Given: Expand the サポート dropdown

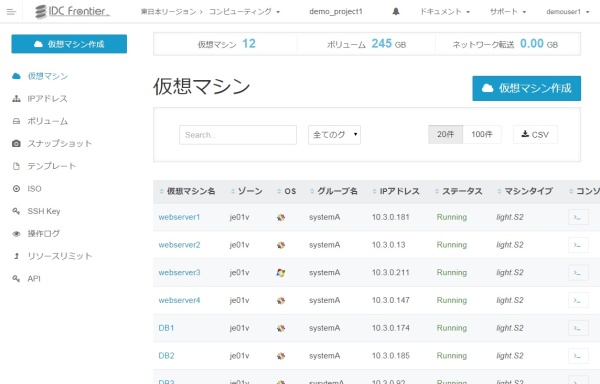Looking at the screenshot, I should click(x=508, y=12).
